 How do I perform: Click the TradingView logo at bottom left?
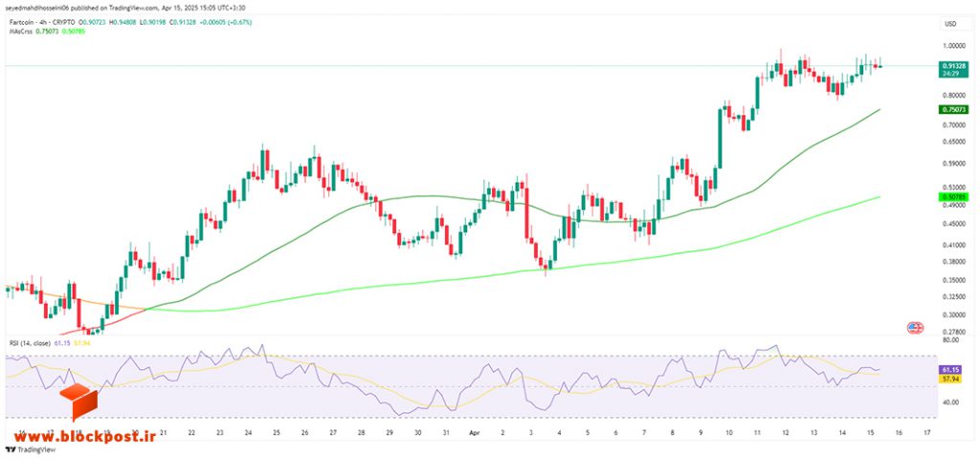click(x=31, y=449)
